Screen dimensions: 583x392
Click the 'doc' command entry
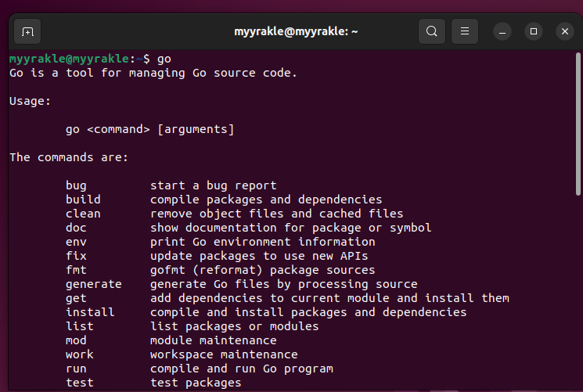pyautogui.click(x=76, y=228)
